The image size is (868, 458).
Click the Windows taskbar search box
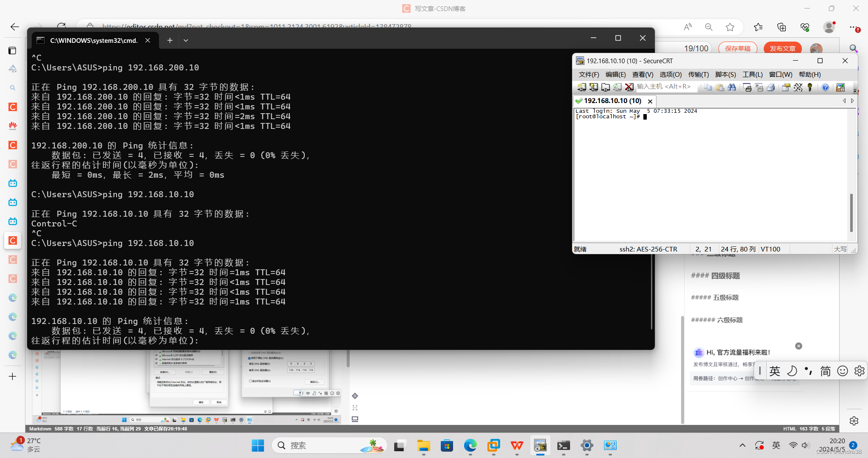(x=329, y=445)
